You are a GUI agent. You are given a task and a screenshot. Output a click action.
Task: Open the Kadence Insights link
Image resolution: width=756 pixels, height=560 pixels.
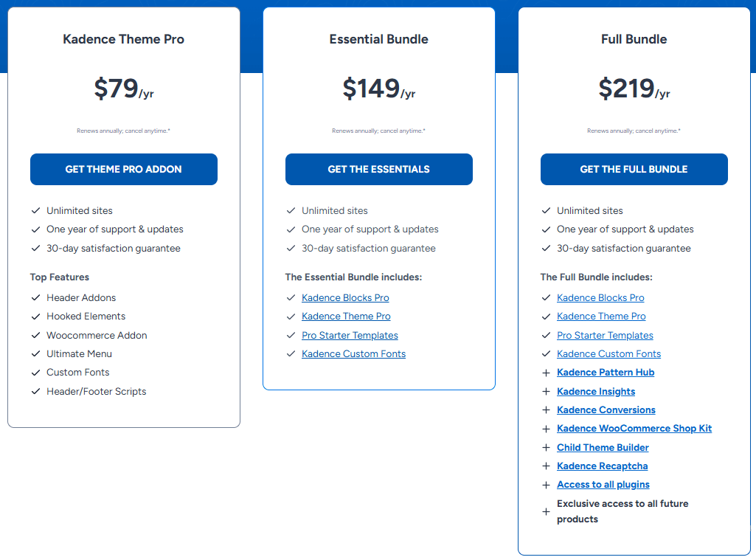pos(596,392)
